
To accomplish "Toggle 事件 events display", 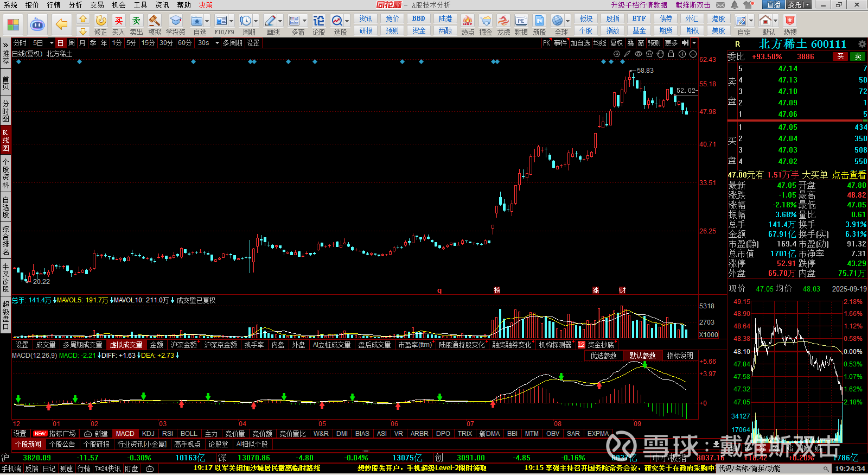I will coord(560,43).
